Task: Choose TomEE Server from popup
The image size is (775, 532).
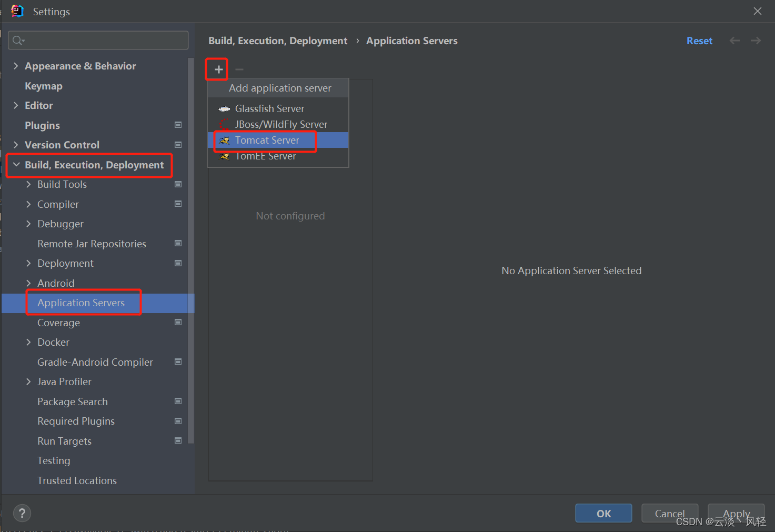Action: pyautogui.click(x=278, y=156)
